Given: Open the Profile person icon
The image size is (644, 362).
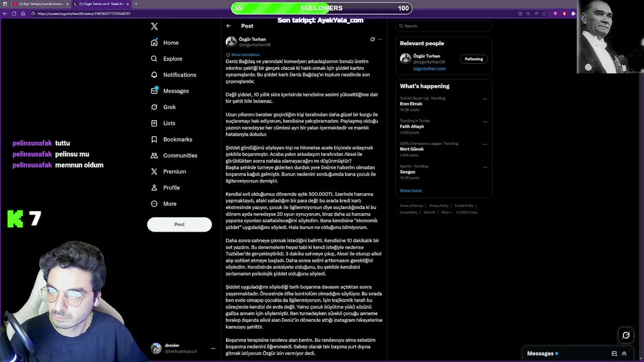Looking at the screenshot, I should (x=154, y=188).
